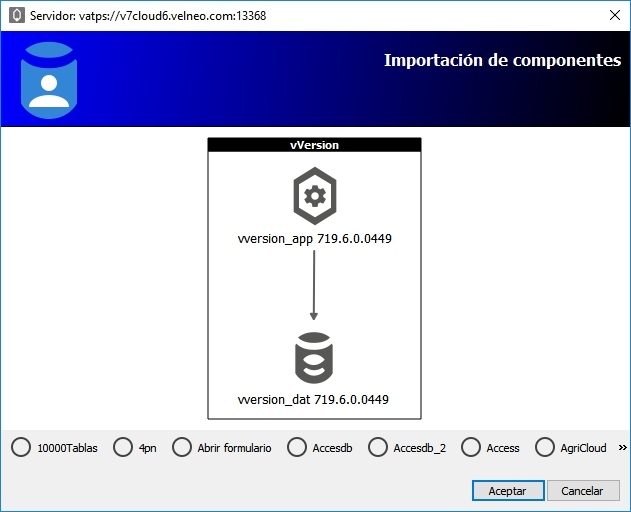Choose the AgriCloud radio option
The height and width of the screenshot is (512, 631).
[546, 448]
